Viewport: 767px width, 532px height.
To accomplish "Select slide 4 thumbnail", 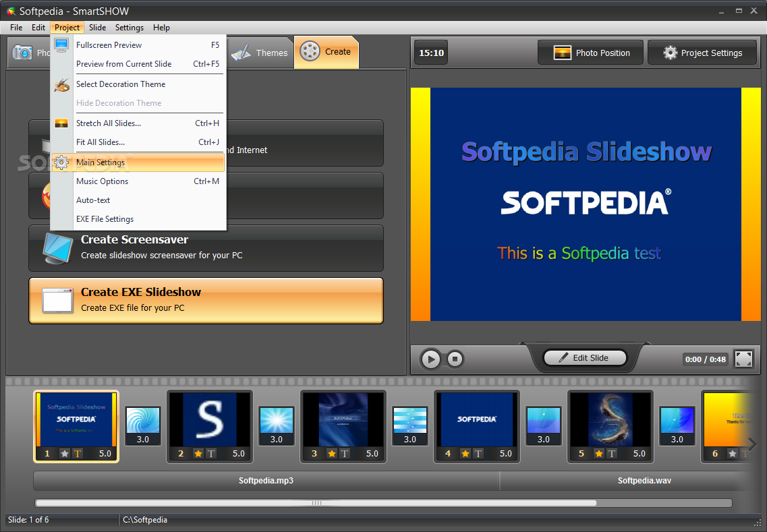I will pyautogui.click(x=477, y=426).
